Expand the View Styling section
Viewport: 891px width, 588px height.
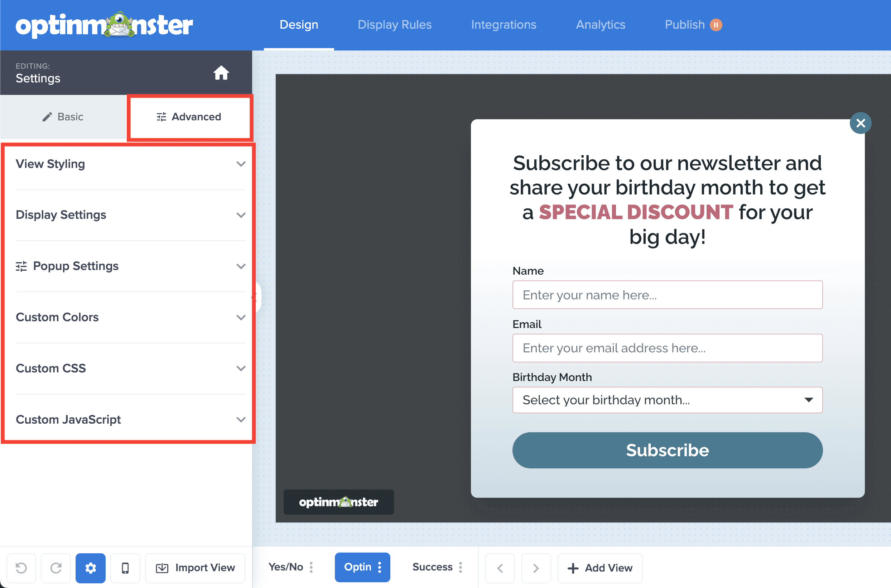coord(130,164)
